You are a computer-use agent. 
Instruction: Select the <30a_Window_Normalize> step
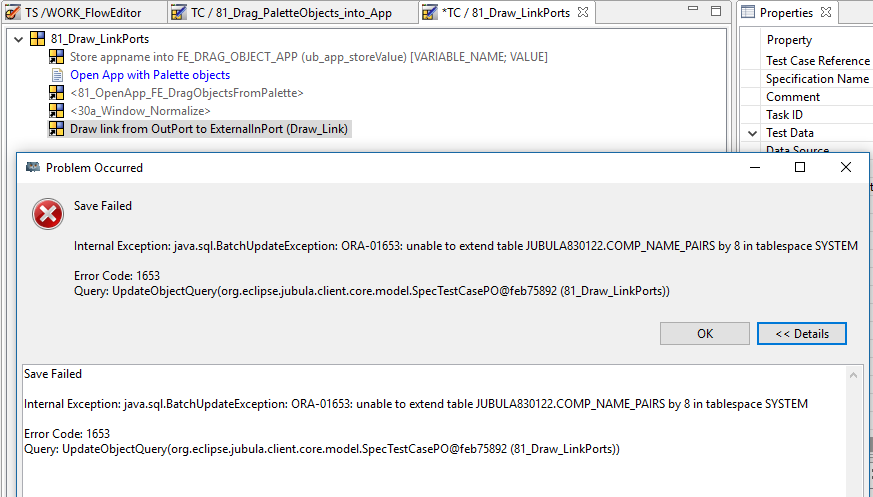[x=140, y=111]
